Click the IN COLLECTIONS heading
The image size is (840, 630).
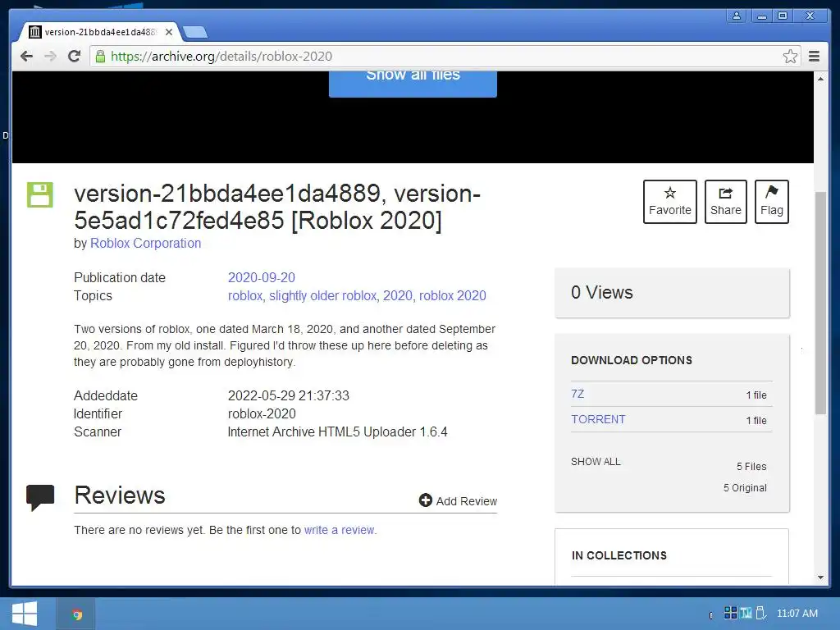pos(619,555)
